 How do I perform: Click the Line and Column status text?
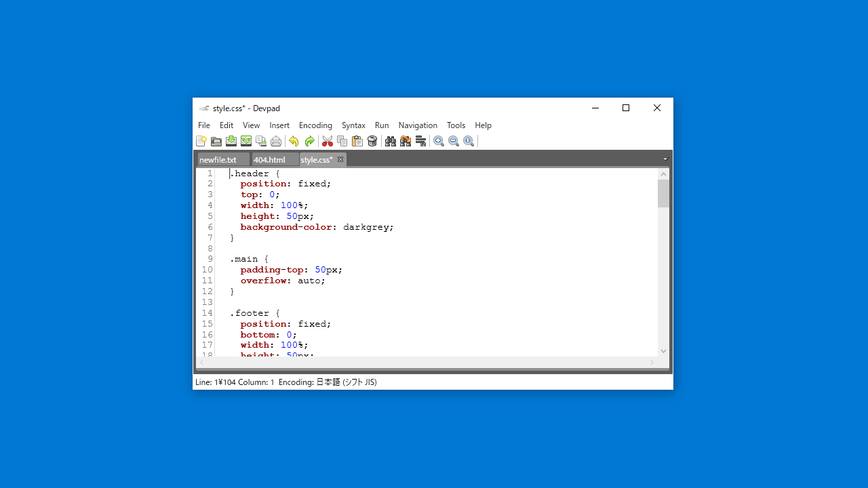point(235,382)
